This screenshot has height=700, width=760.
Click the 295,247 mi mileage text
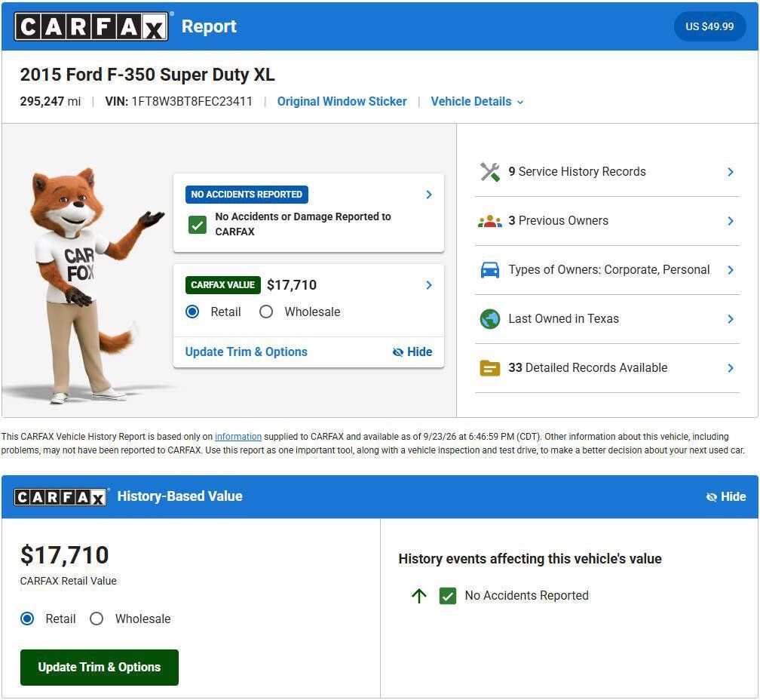(51, 101)
